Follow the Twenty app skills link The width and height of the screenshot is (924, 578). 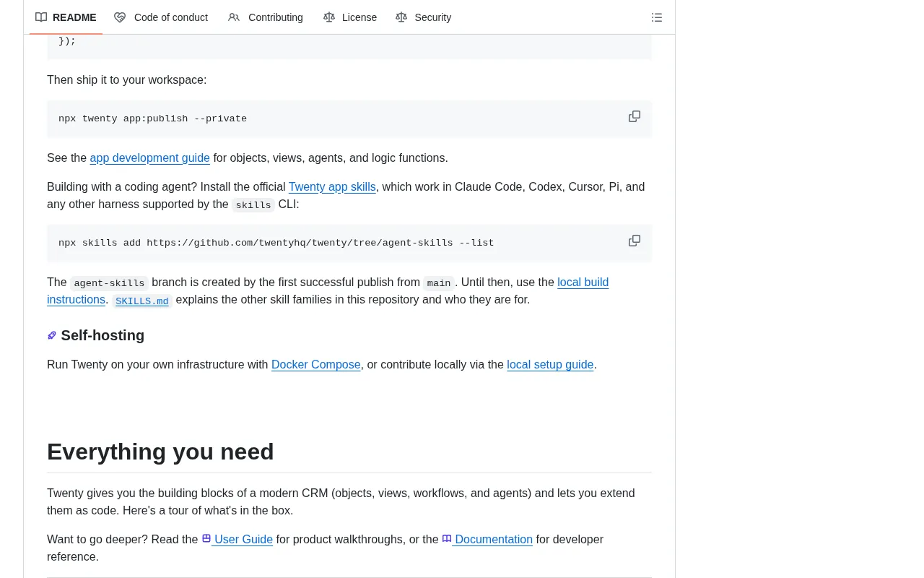coord(332,186)
